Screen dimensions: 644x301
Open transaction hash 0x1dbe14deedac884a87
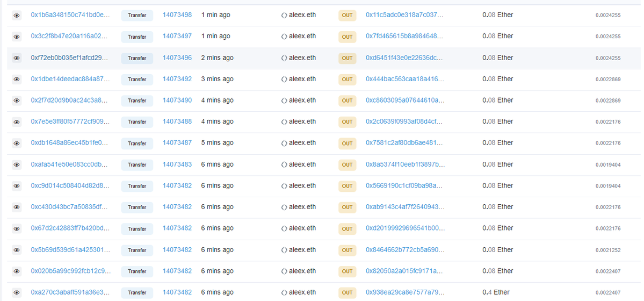[70, 79]
